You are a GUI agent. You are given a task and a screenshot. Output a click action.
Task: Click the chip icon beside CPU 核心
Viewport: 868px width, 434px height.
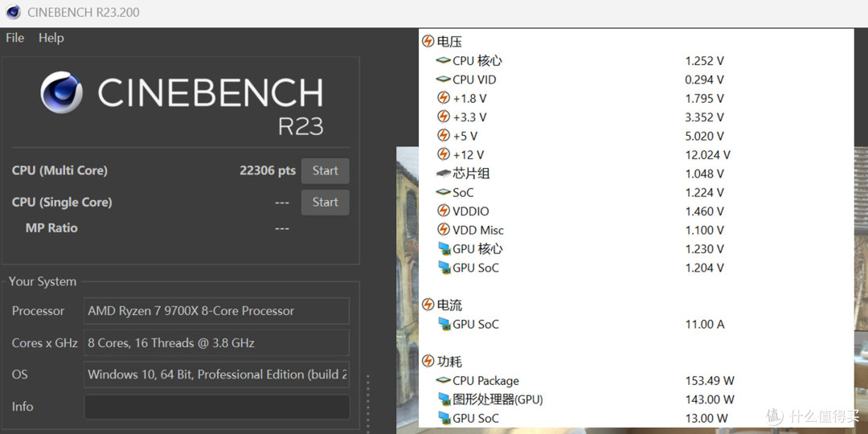click(x=444, y=60)
